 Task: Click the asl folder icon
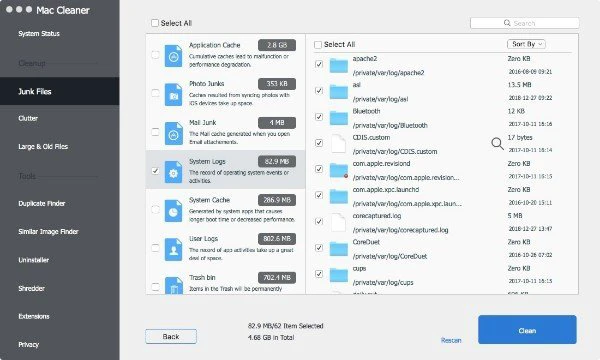(x=339, y=91)
